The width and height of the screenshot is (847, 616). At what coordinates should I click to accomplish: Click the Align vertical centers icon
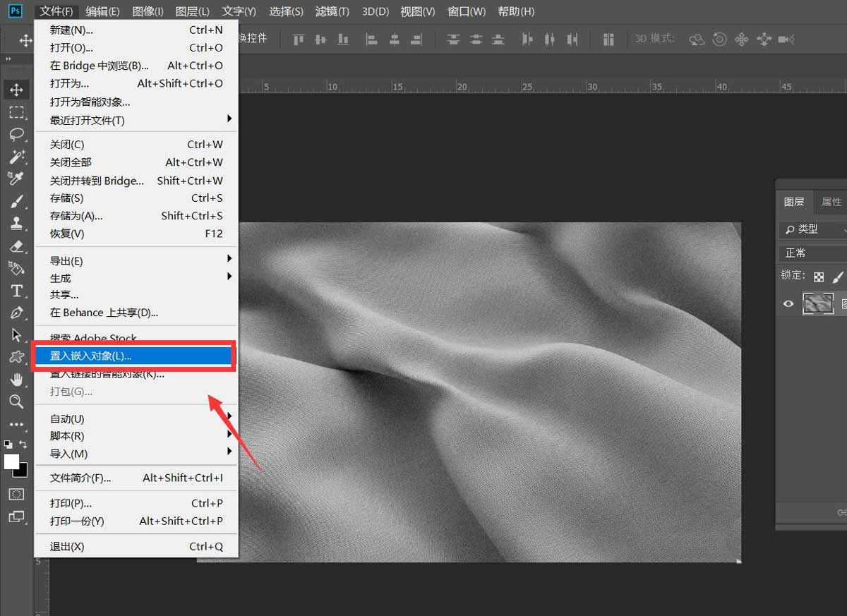pos(321,40)
